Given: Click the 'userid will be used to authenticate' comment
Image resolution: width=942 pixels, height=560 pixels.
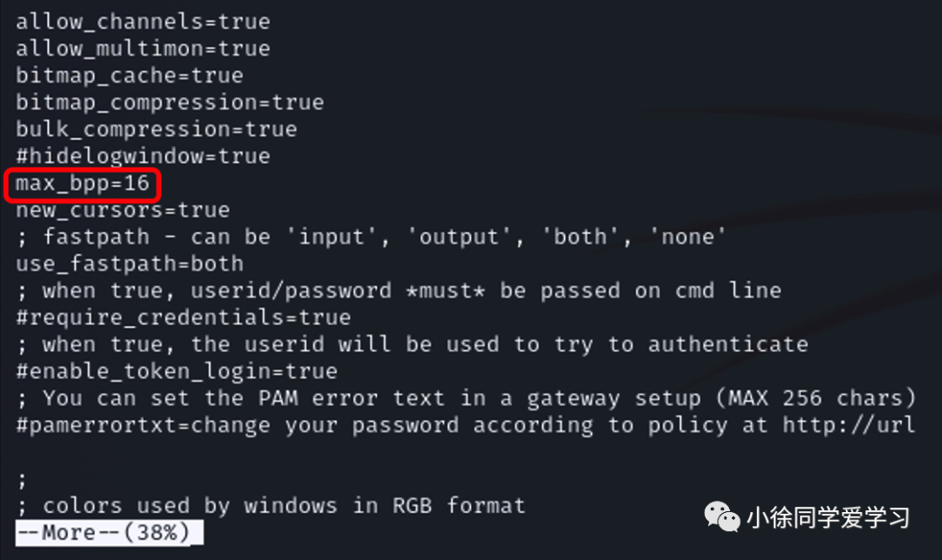Looking at the screenshot, I should [x=412, y=345].
